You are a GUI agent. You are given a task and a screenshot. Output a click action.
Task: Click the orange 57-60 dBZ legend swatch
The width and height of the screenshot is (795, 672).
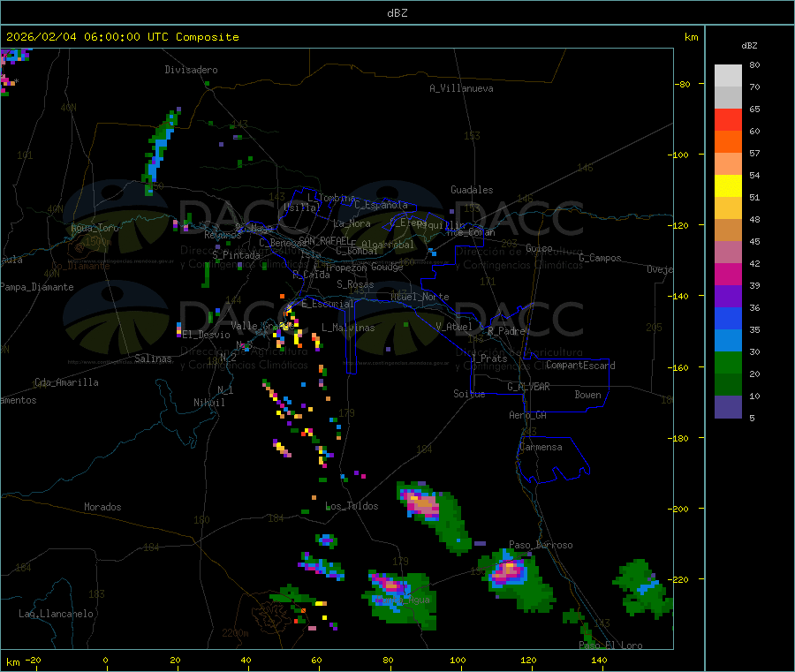pos(728,142)
